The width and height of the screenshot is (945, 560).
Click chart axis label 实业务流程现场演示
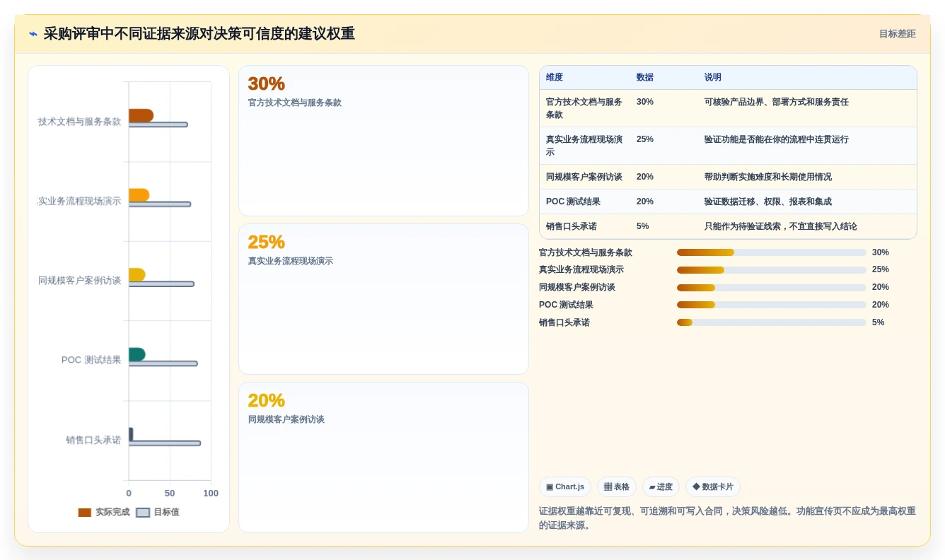point(79,202)
